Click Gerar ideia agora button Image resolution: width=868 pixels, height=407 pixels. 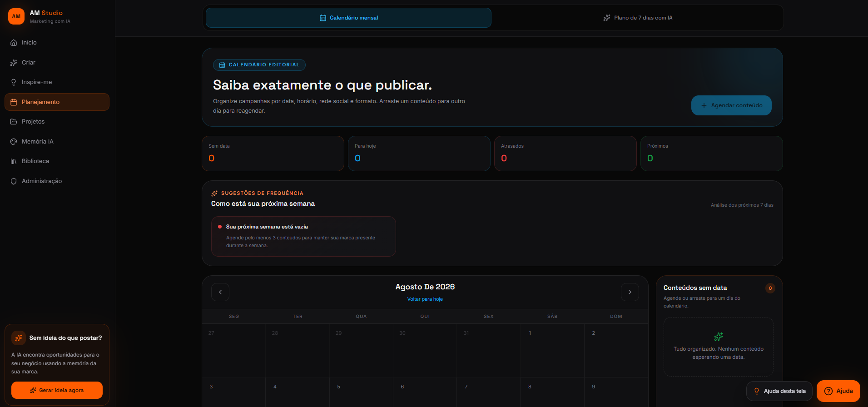pyautogui.click(x=57, y=390)
